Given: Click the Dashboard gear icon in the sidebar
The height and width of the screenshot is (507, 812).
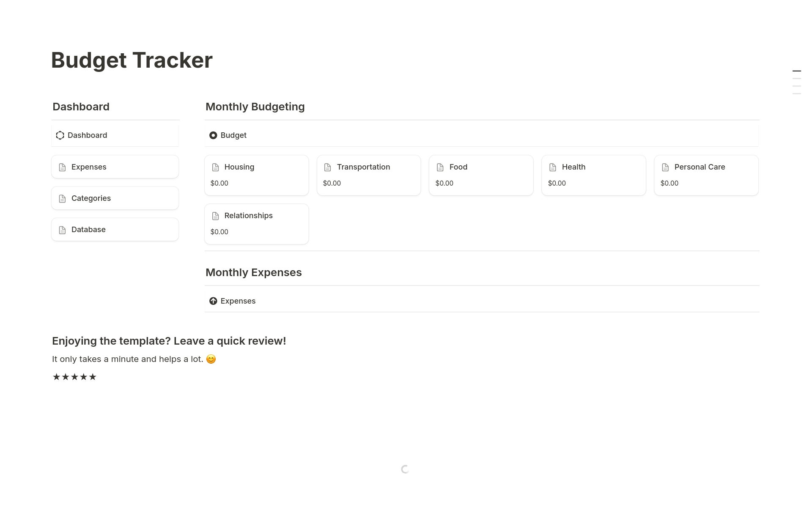Looking at the screenshot, I should pyautogui.click(x=60, y=135).
